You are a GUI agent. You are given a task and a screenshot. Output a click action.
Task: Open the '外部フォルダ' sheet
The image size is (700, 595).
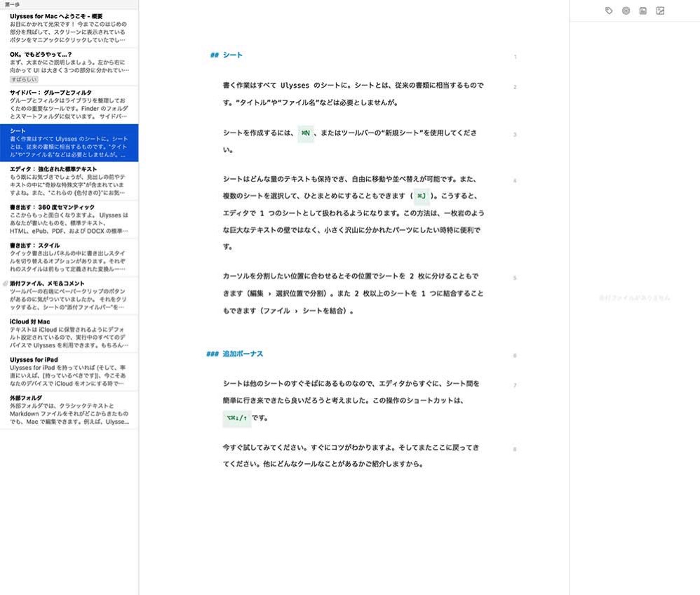pos(69,410)
